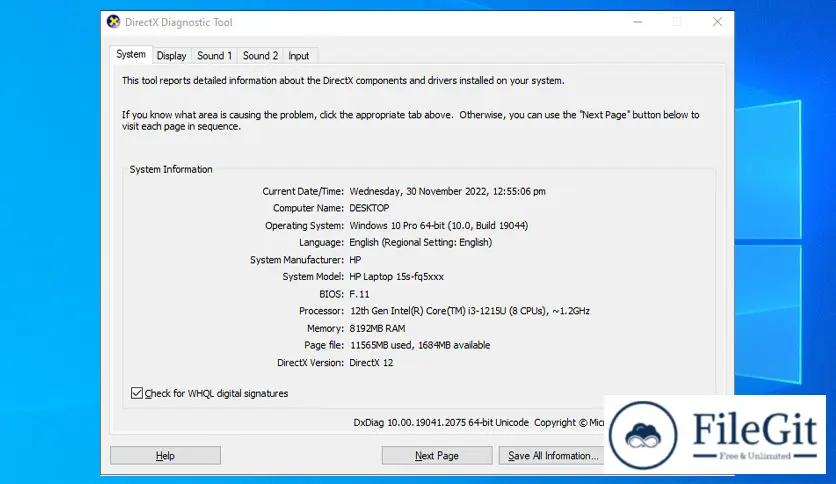Viewport: 836px width, 484px height.
Task: Open the Sound 2 tab
Action: click(260, 55)
